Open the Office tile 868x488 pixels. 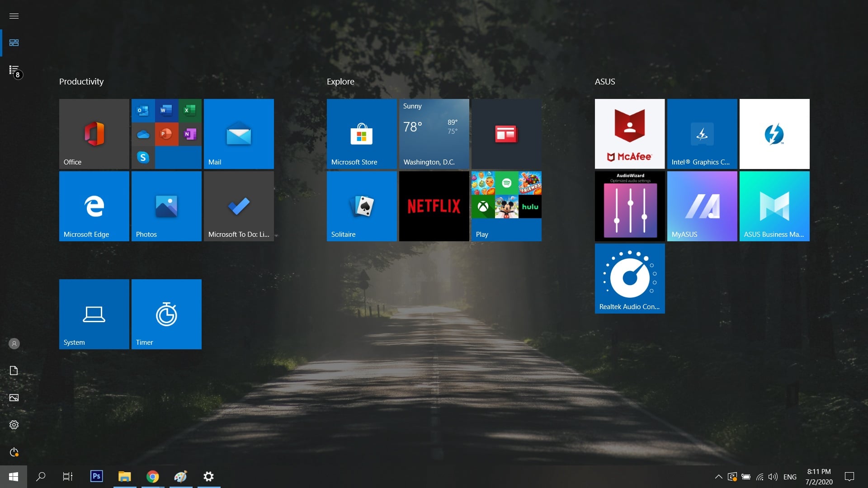(x=94, y=134)
